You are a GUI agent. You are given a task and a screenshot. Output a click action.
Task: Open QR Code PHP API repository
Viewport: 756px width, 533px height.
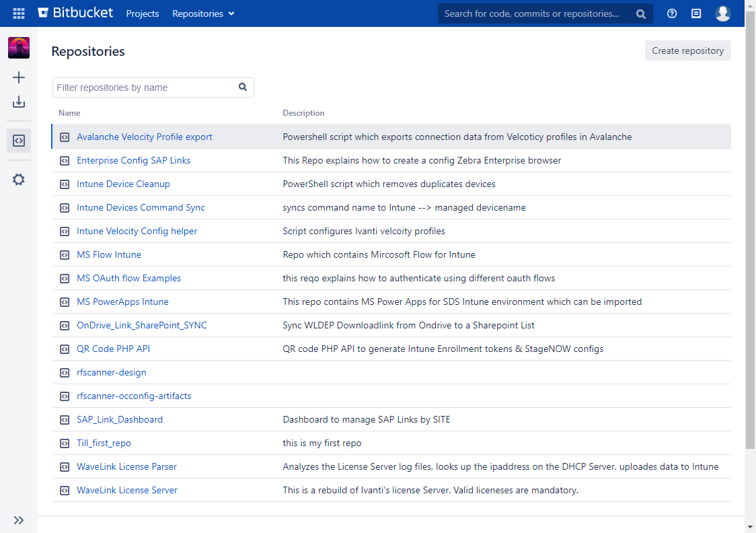113,349
